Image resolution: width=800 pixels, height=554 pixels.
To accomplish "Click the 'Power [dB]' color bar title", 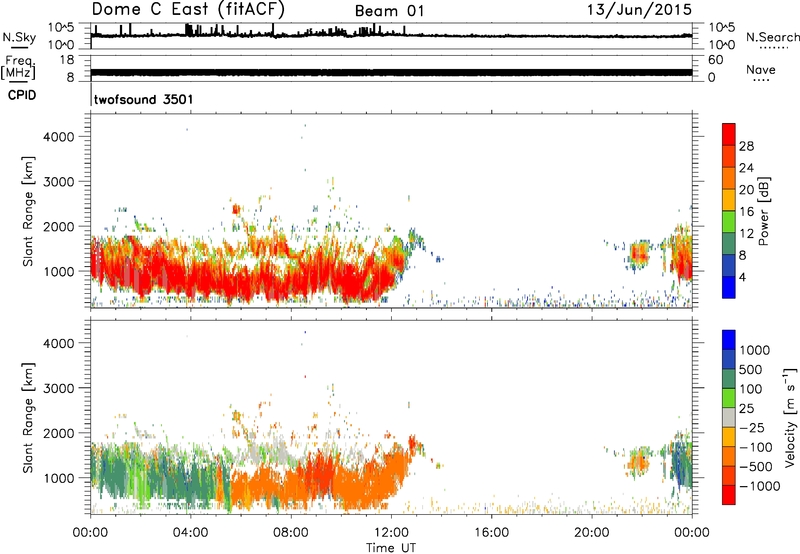I will point(763,211).
